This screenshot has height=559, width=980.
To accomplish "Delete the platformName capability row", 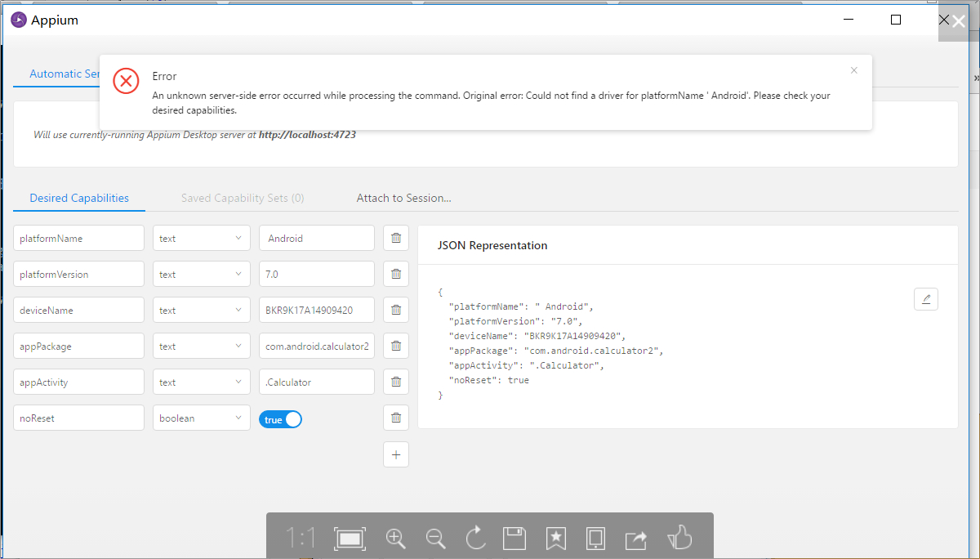I will pos(396,238).
